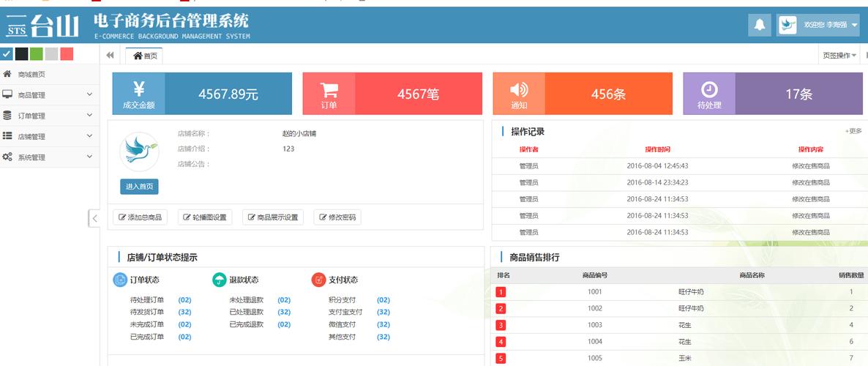Click the notification bell icon

point(760,25)
